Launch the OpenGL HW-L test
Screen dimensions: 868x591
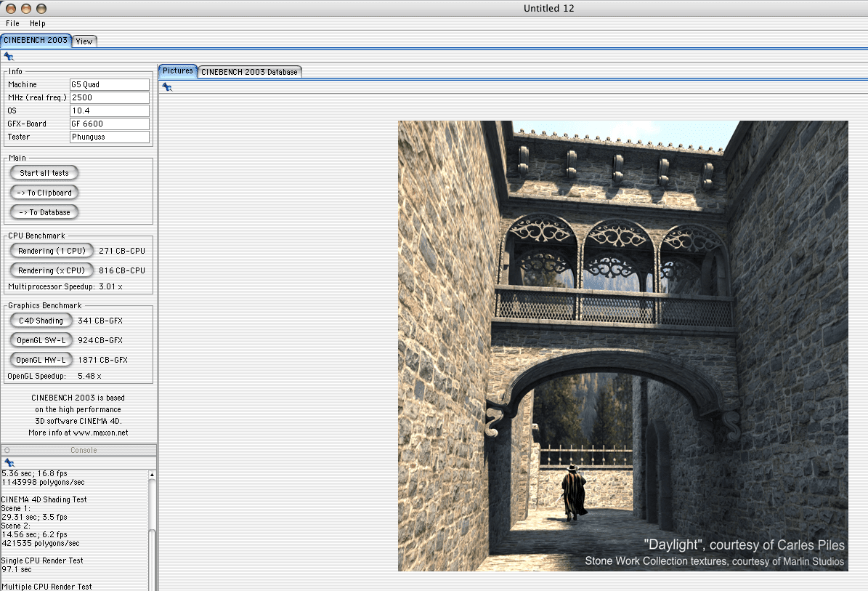tap(41, 360)
